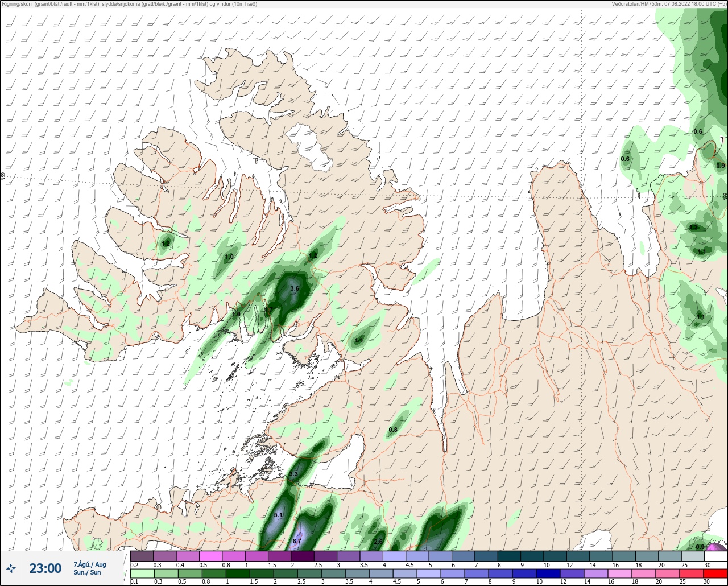Click the rain legend swatch starting at 30
Screen dimensions: 728x586
point(717,573)
